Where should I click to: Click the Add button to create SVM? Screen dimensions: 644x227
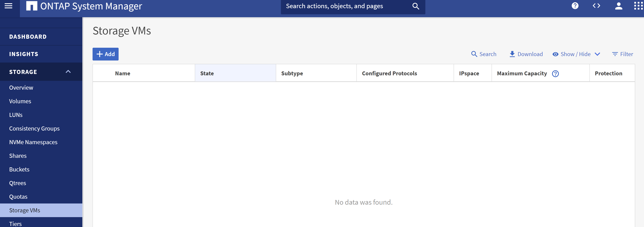[x=105, y=54]
